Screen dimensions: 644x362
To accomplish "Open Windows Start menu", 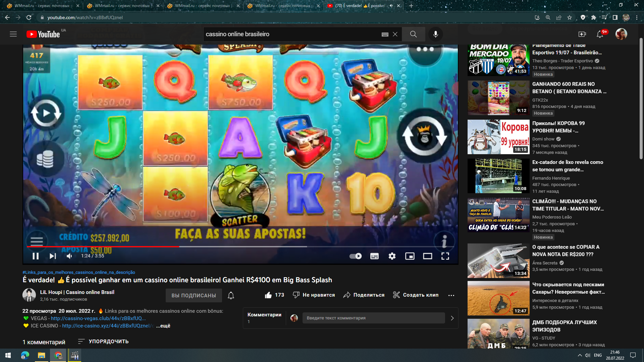I will pos(8,355).
